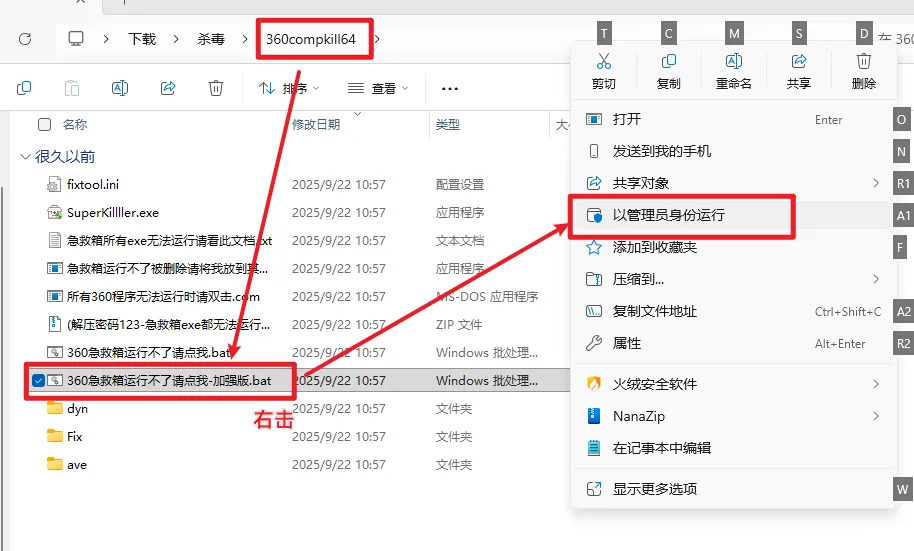Open the toolbar three-dots more options
The image size is (914, 551).
click(x=449, y=89)
